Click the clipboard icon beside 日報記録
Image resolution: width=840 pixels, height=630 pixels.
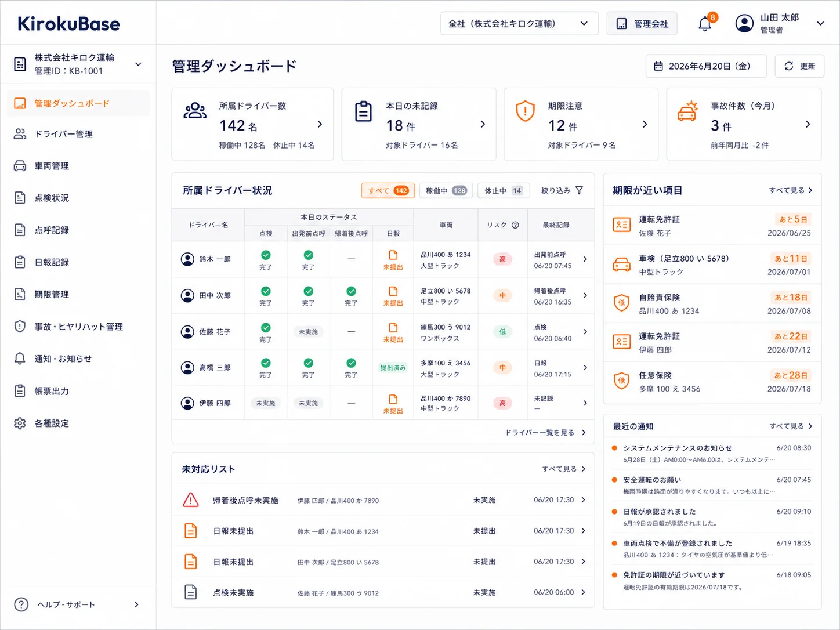20,262
